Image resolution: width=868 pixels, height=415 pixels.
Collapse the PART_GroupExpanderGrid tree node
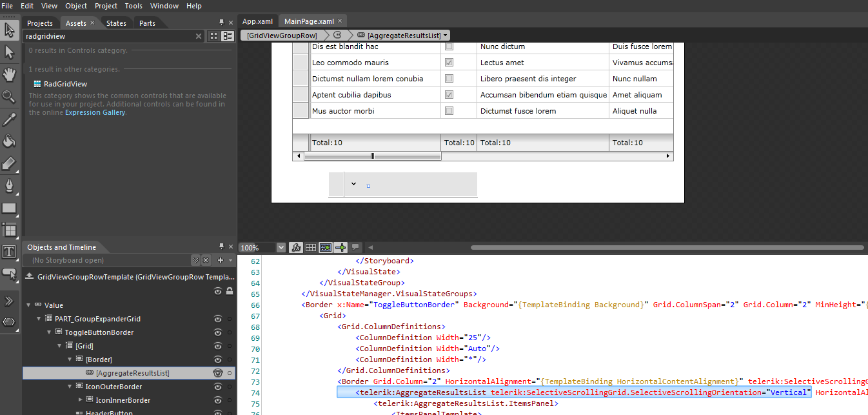click(39, 319)
